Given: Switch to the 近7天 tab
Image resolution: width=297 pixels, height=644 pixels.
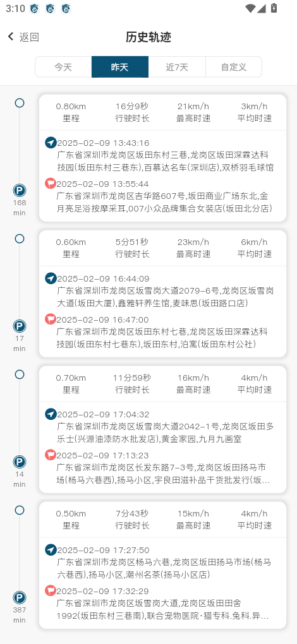Looking at the screenshot, I should coord(177,67).
